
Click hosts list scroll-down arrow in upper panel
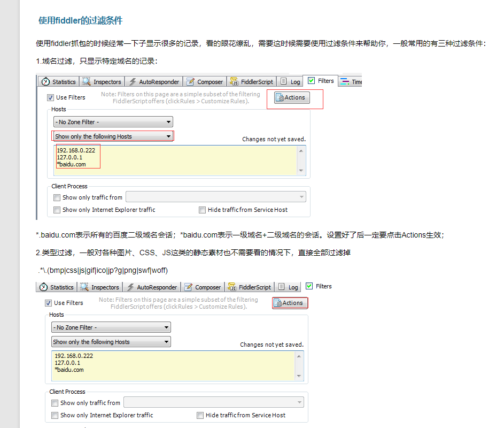tap(301, 171)
